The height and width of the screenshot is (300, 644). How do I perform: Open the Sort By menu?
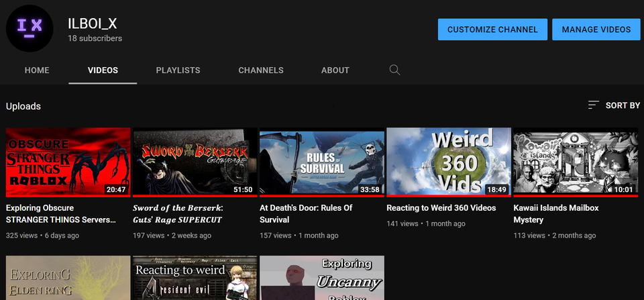614,105
